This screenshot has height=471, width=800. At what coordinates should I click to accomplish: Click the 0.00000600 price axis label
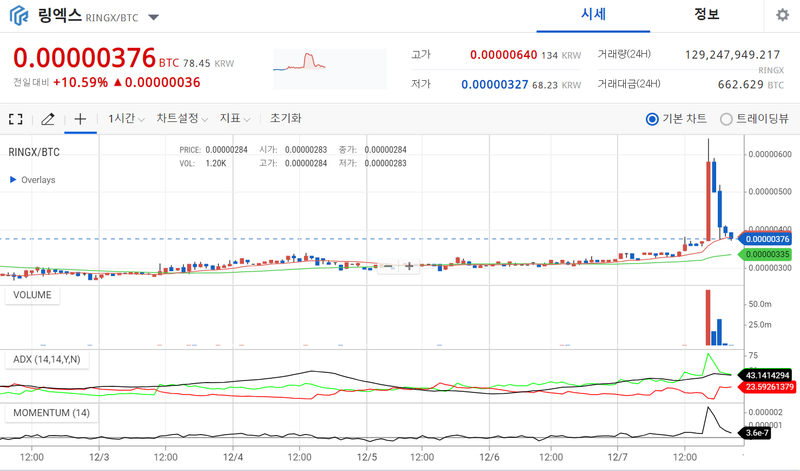pos(770,154)
